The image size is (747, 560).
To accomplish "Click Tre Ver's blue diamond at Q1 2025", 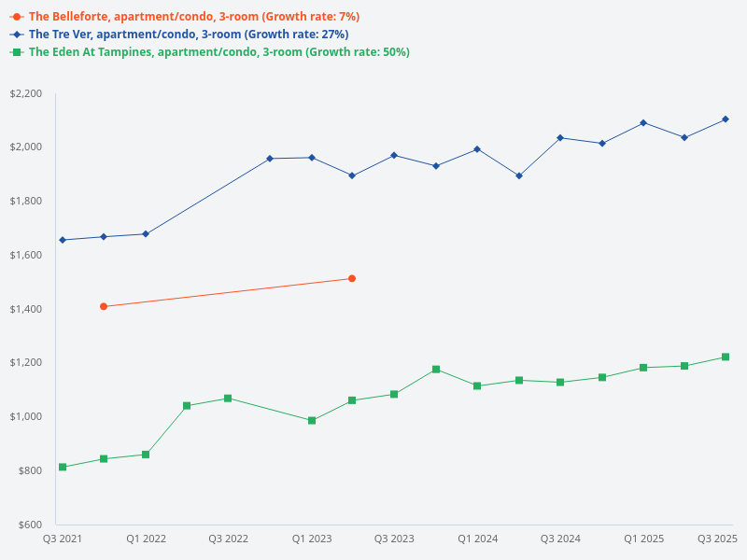I will click(643, 122).
